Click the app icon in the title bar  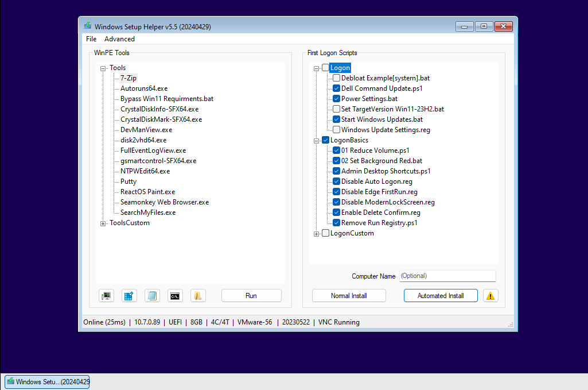(88, 25)
